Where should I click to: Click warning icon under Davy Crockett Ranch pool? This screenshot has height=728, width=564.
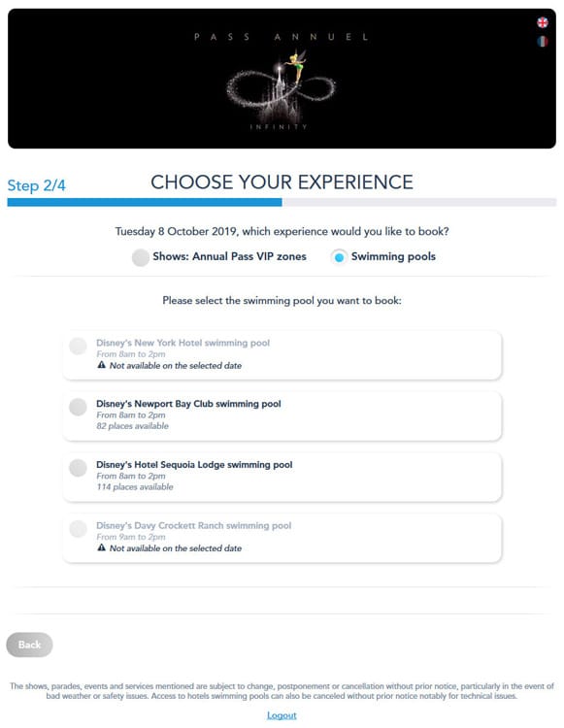click(x=101, y=547)
